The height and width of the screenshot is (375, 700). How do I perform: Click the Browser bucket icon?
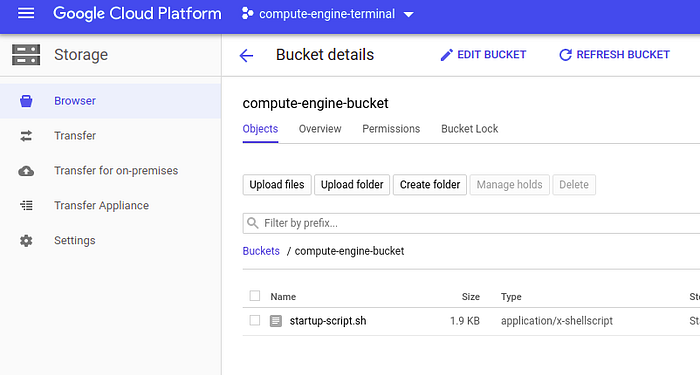point(26,101)
